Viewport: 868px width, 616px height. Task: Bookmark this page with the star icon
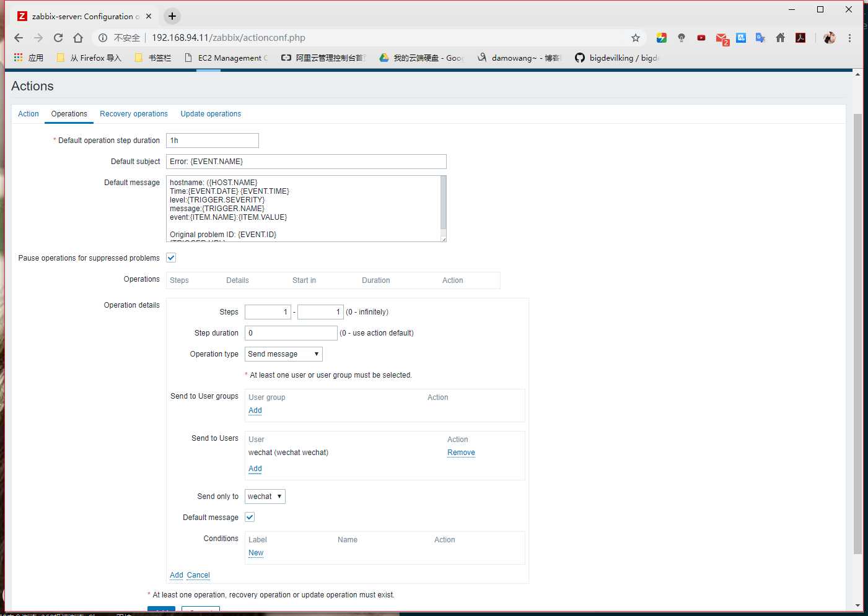(x=636, y=38)
